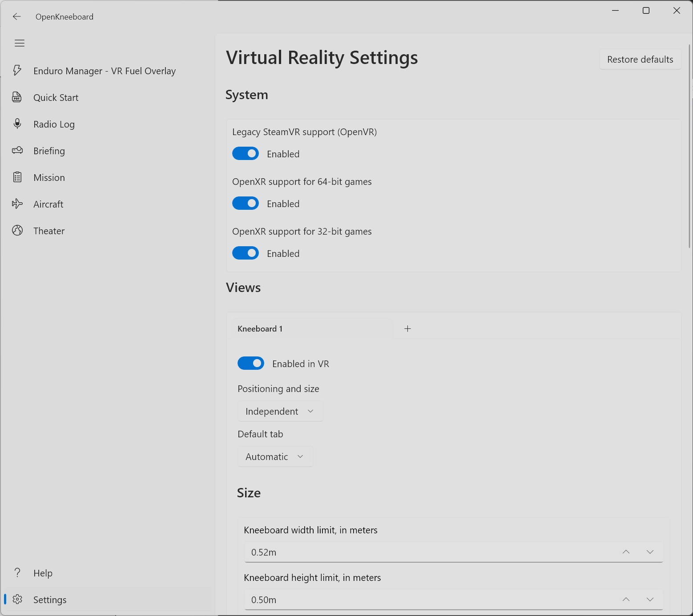Open the Briefing tab
Image resolution: width=693 pixels, height=616 pixels.
[x=49, y=151]
